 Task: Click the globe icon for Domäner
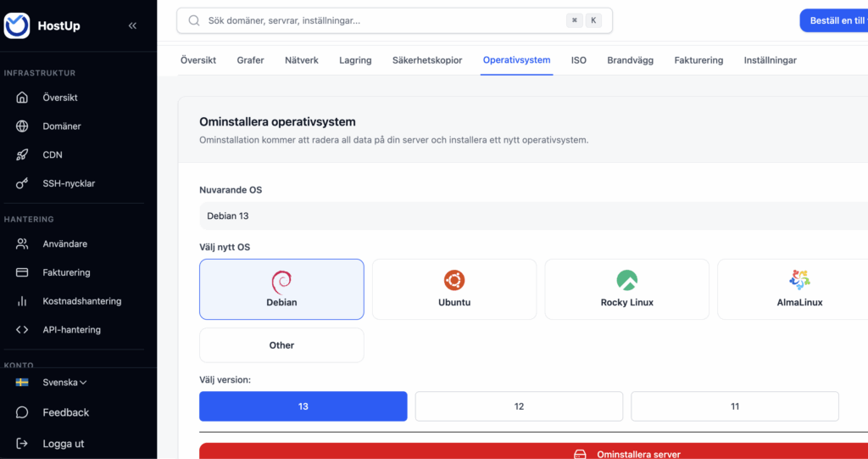23,126
